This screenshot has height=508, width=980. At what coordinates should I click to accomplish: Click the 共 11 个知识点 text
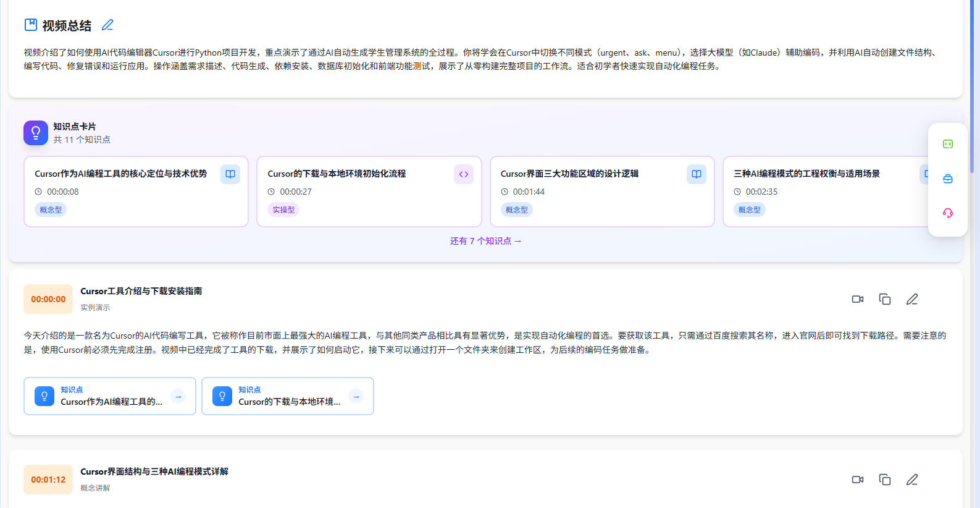click(x=82, y=140)
